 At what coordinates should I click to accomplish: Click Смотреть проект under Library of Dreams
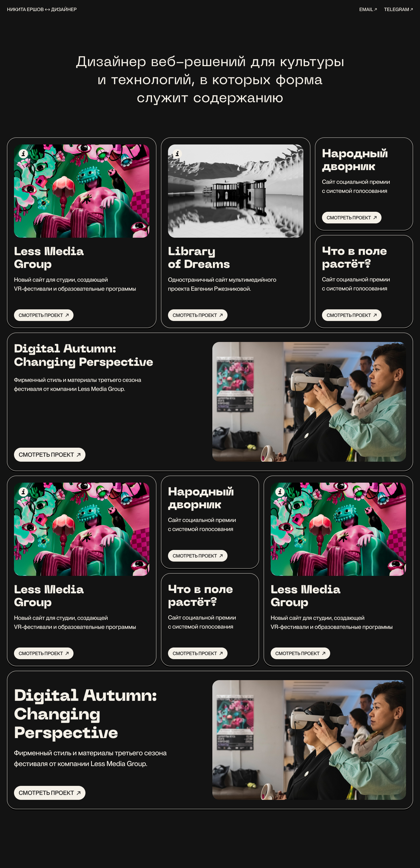coord(198,315)
